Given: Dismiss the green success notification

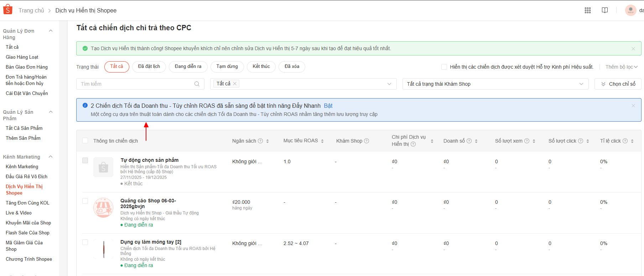Looking at the screenshot, I should [633, 49].
